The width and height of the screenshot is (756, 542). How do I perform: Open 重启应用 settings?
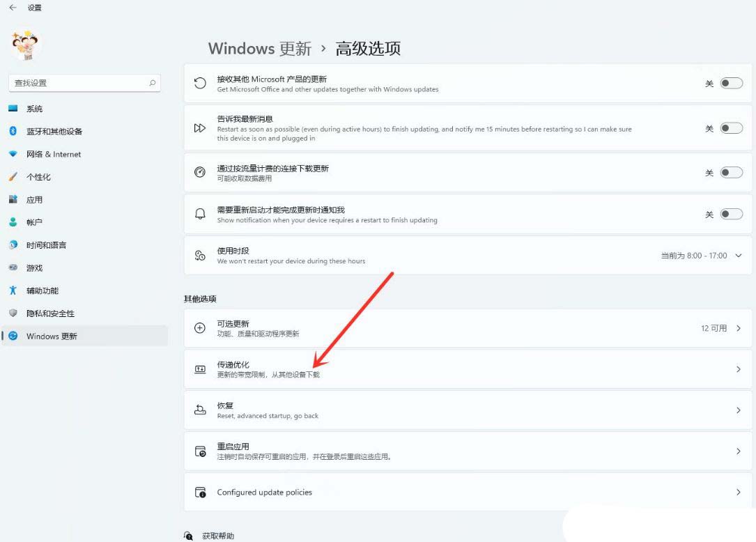468,451
